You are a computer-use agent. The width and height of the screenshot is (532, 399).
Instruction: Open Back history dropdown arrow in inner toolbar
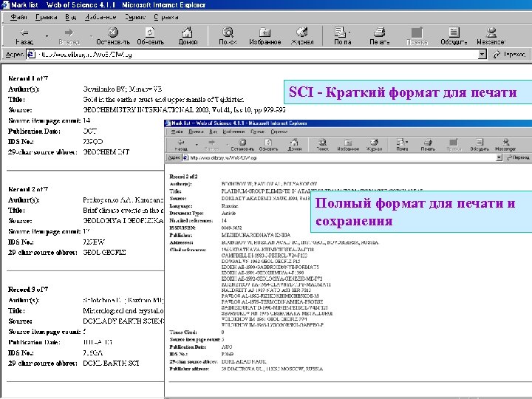click(197, 145)
